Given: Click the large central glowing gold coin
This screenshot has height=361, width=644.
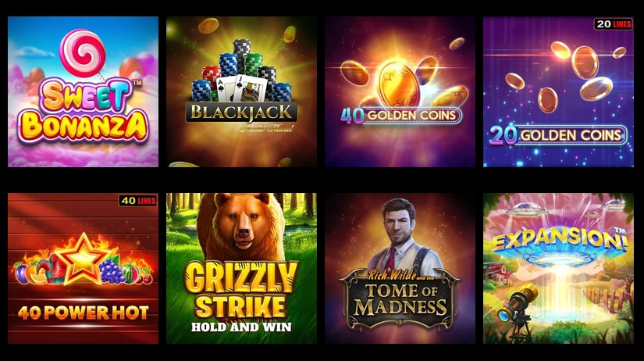Looking at the screenshot, I should point(398,84).
